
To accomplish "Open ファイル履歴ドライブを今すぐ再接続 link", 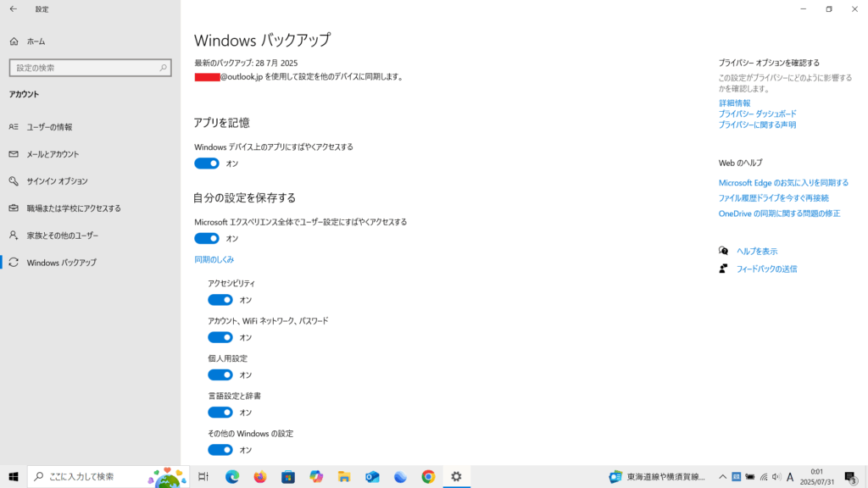I will click(773, 197).
